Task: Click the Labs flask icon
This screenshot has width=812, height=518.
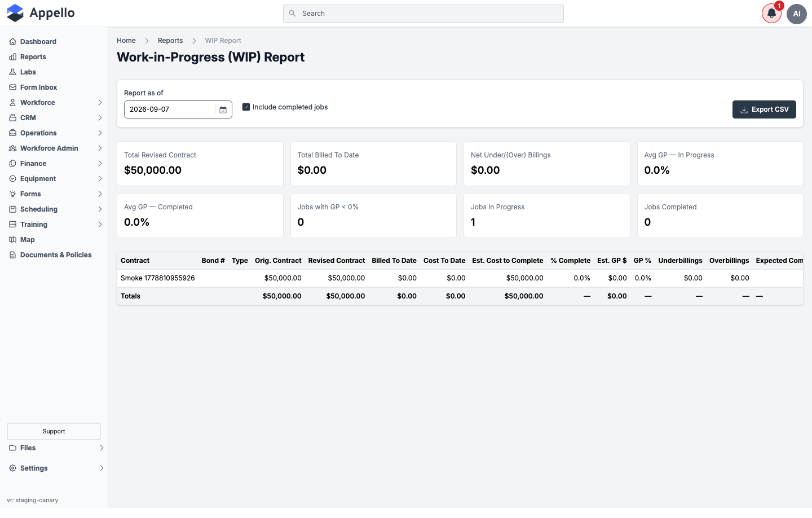Action: (x=12, y=72)
